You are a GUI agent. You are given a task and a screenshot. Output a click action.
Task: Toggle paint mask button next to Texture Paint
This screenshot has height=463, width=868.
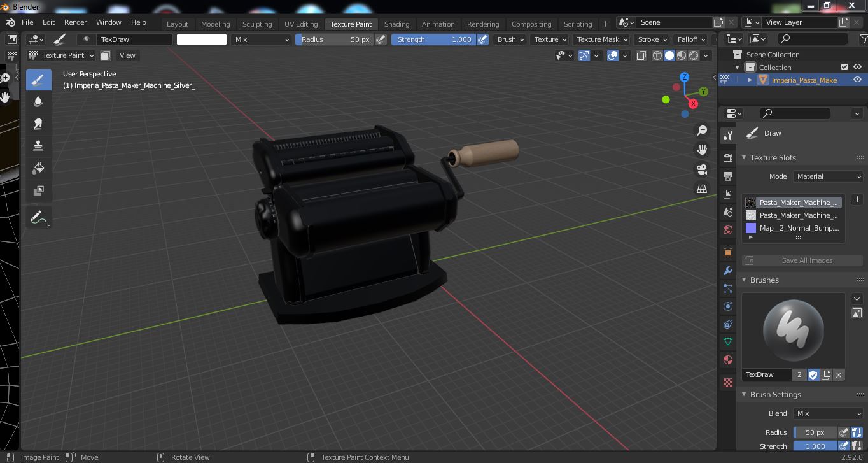[x=106, y=55]
